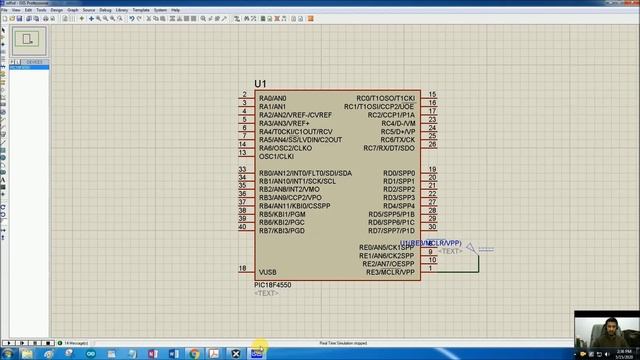Image resolution: width=640 pixels, height=360 pixels.
Task: Open the Windows Start menu
Action: [7, 353]
